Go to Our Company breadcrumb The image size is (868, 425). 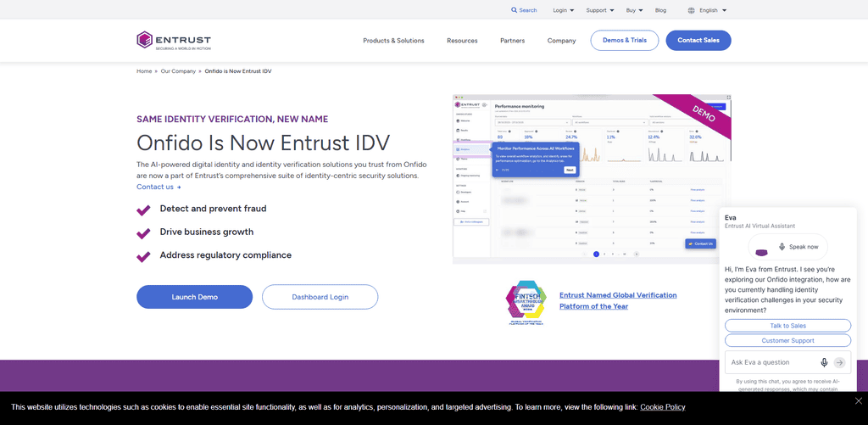178,71
